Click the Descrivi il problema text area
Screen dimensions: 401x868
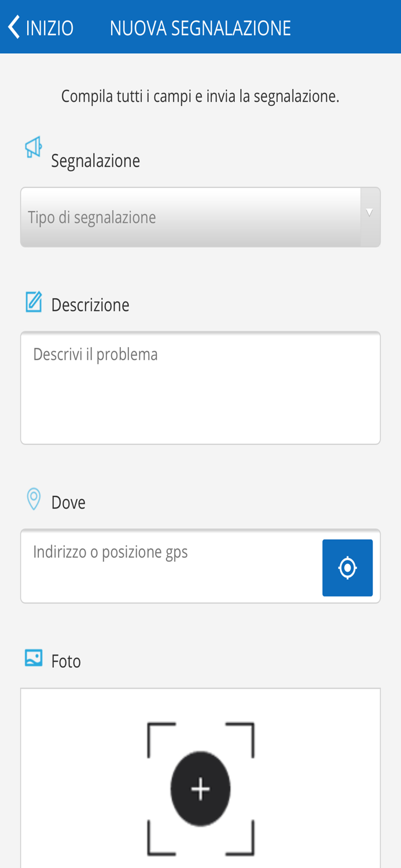(x=200, y=387)
